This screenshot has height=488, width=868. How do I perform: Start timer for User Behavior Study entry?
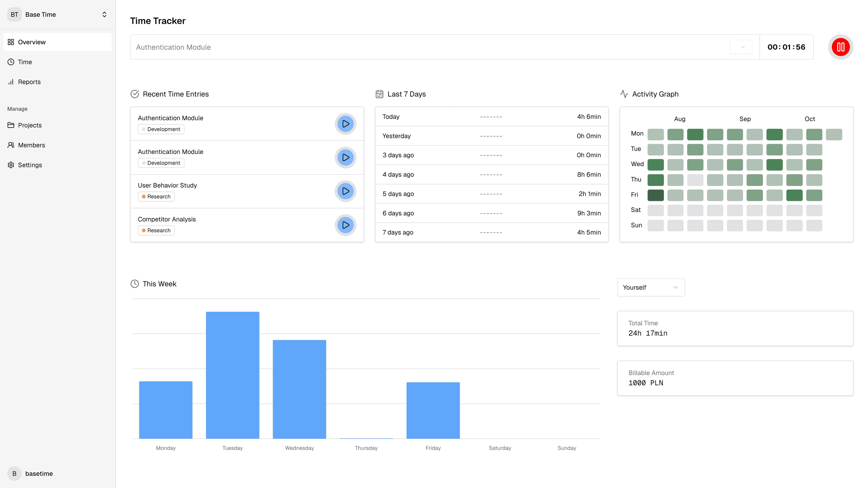click(345, 191)
